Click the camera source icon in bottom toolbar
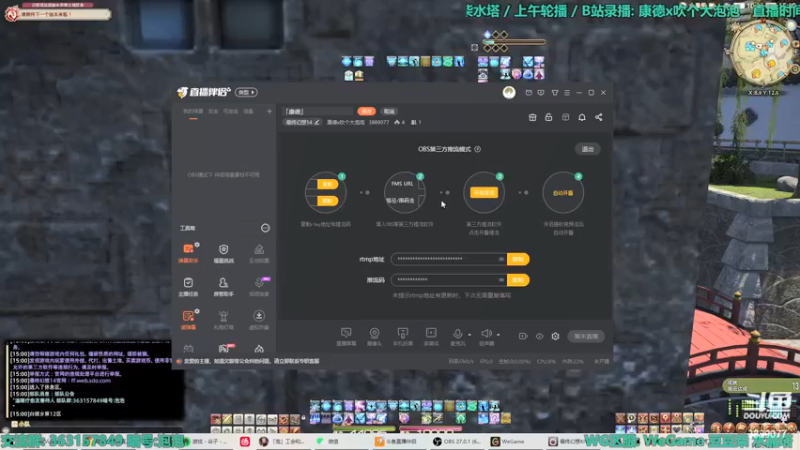800x450 pixels. [x=374, y=337]
